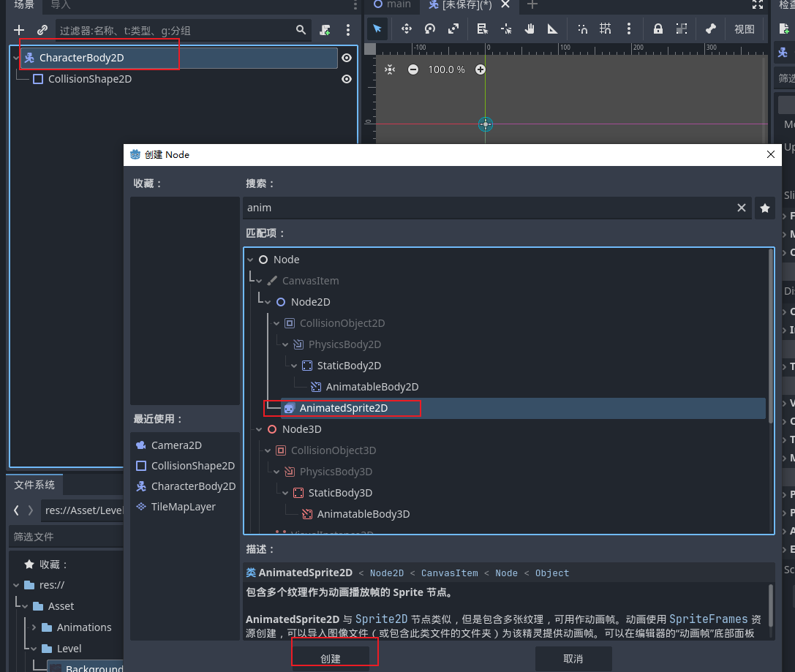Lock the selected node with padlock icon

(658, 29)
